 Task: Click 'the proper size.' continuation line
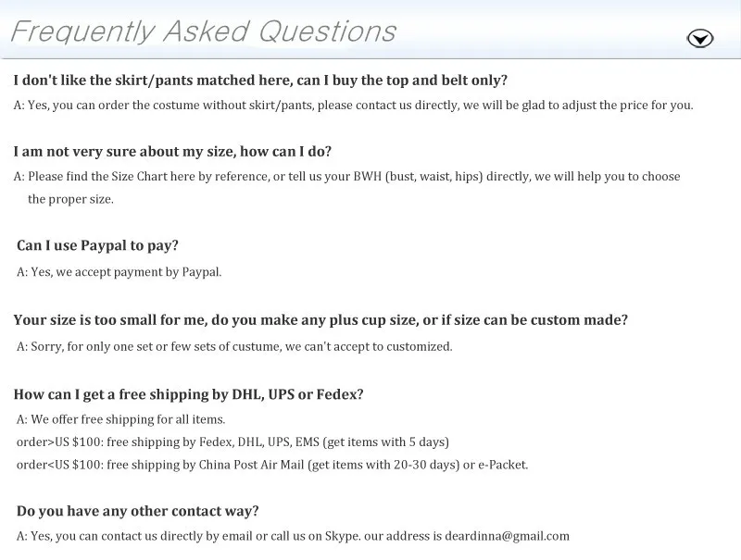point(71,199)
